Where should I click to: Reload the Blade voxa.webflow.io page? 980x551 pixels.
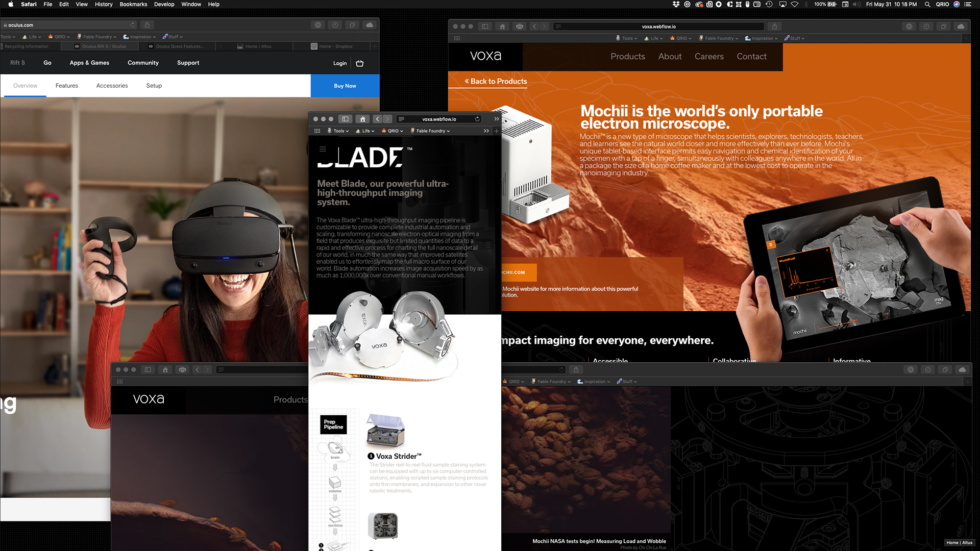477,119
